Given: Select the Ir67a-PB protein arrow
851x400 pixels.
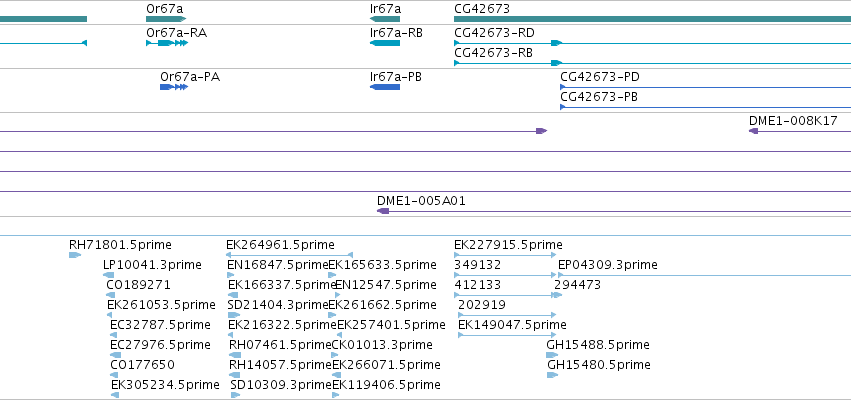Looking at the screenshot, I should tap(385, 87).
